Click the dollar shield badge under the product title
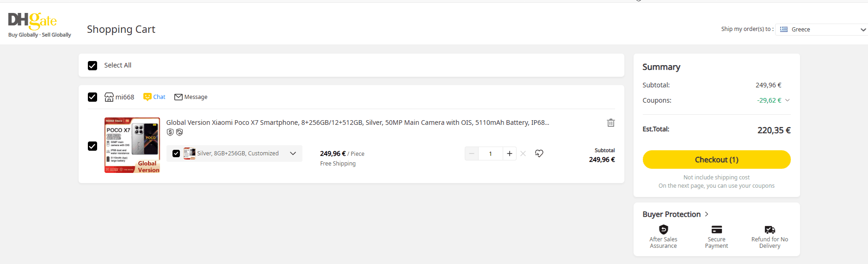Image resolution: width=868 pixels, height=264 pixels. pyautogui.click(x=170, y=132)
